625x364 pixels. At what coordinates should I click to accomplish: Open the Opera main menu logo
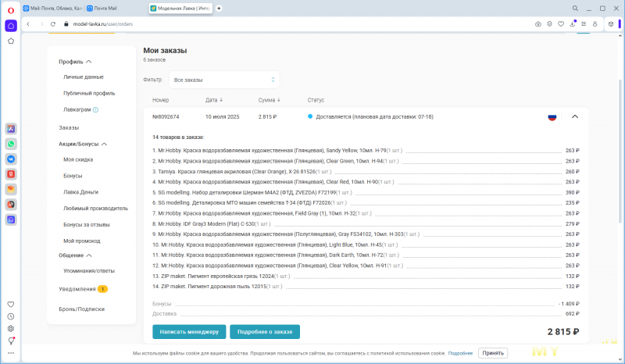point(11,10)
